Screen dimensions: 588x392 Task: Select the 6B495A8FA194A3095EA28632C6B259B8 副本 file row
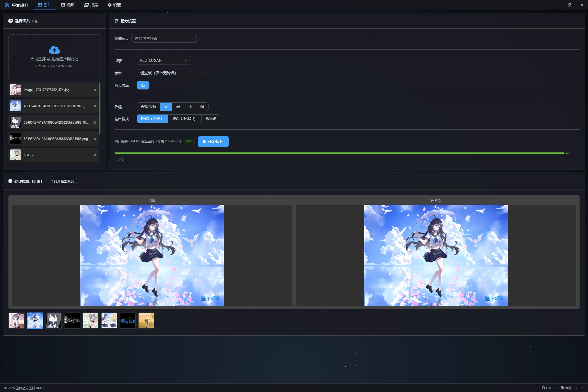(x=54, y=122)
